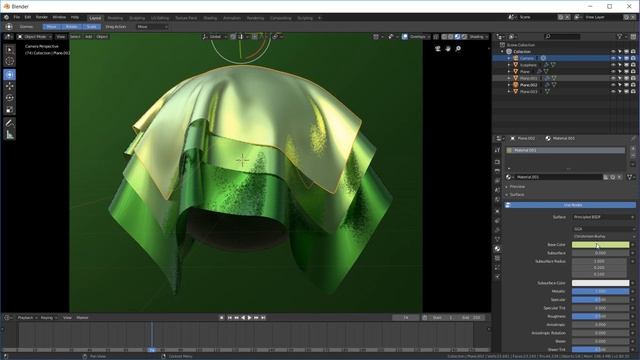Screen dimensions: 640x360
Task: Toggle selectable arrow for Plane row
Action: (x=620, y=71)
